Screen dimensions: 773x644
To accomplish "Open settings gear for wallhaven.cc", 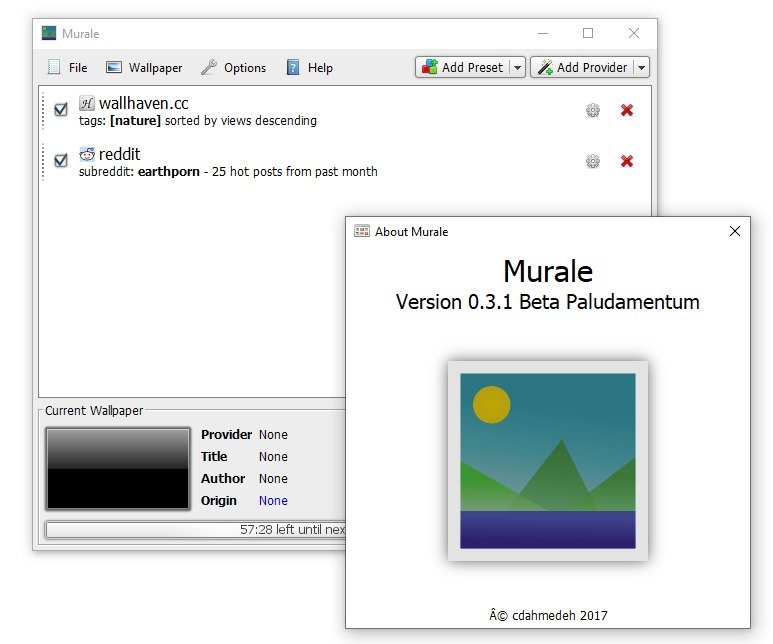I will click(593, 110).
